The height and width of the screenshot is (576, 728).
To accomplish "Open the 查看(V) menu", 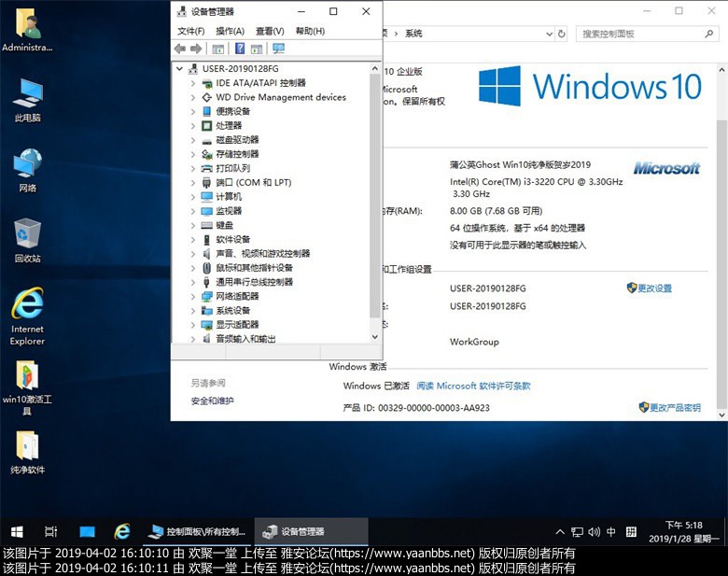I will (270, 31).
